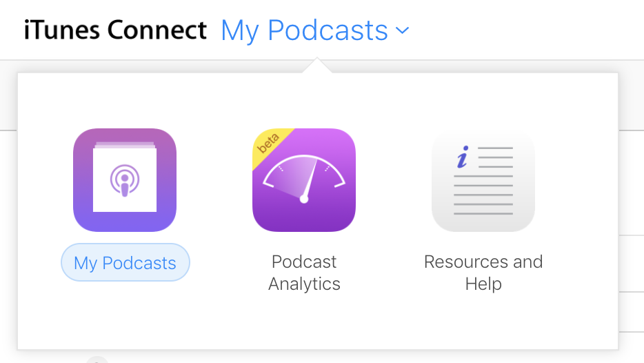Click the iTunes Connect title

pyautogui.click(x=115, y=30)
